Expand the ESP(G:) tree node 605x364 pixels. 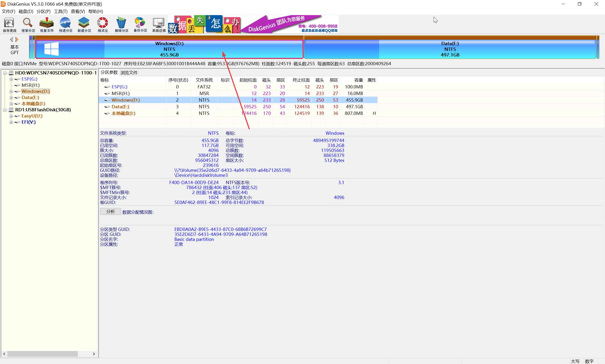11,79
